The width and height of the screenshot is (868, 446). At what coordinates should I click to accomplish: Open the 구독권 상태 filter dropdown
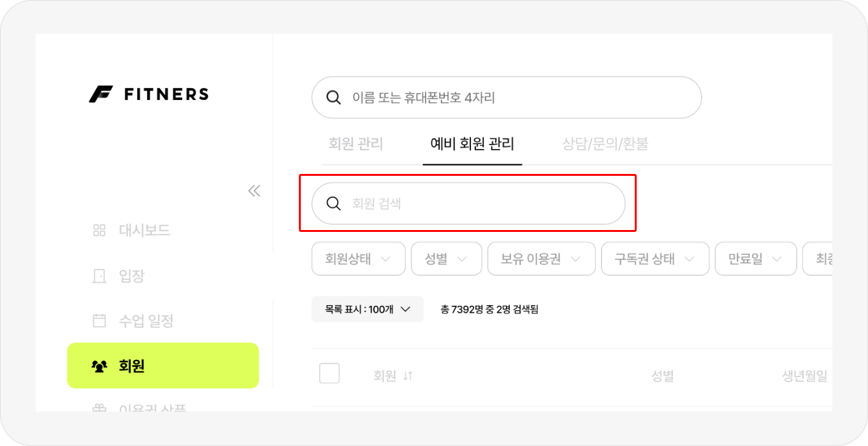click(655, 259)
